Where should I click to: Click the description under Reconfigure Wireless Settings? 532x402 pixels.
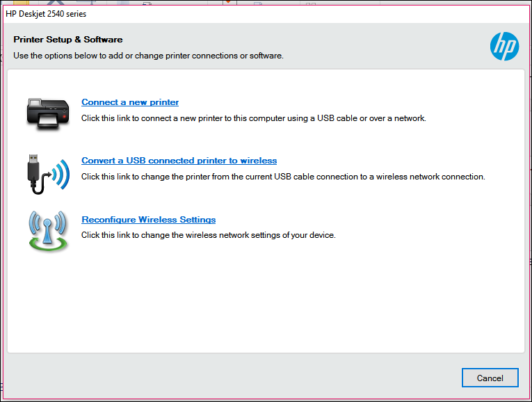[x=209, y=235]
